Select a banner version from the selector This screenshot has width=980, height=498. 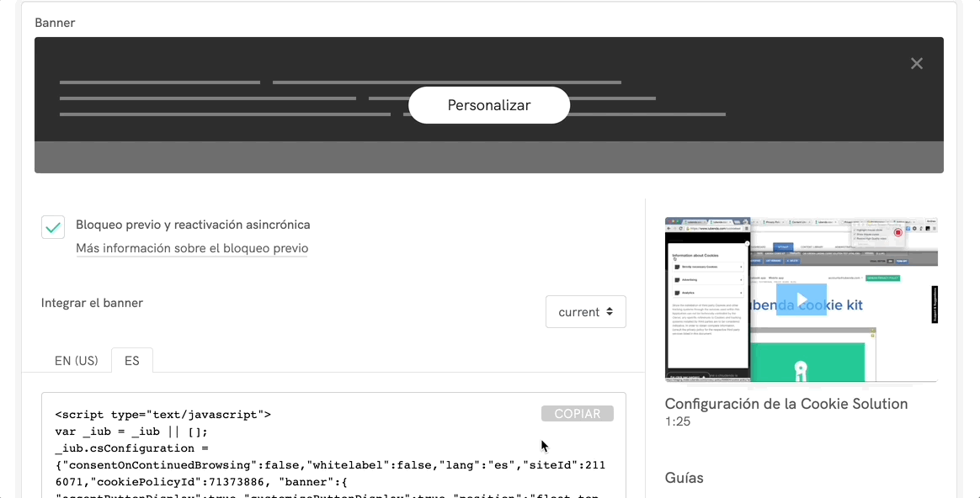point(585,311)
